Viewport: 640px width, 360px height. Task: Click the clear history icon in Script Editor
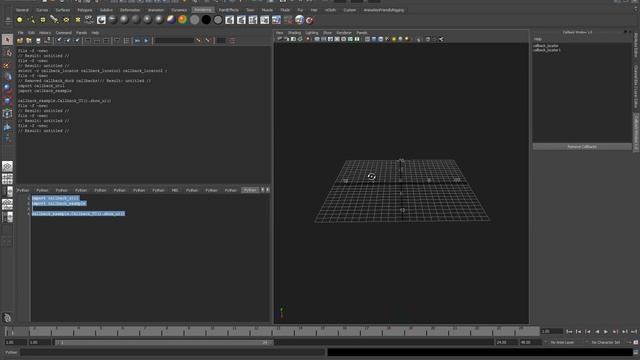coord(59,40)
